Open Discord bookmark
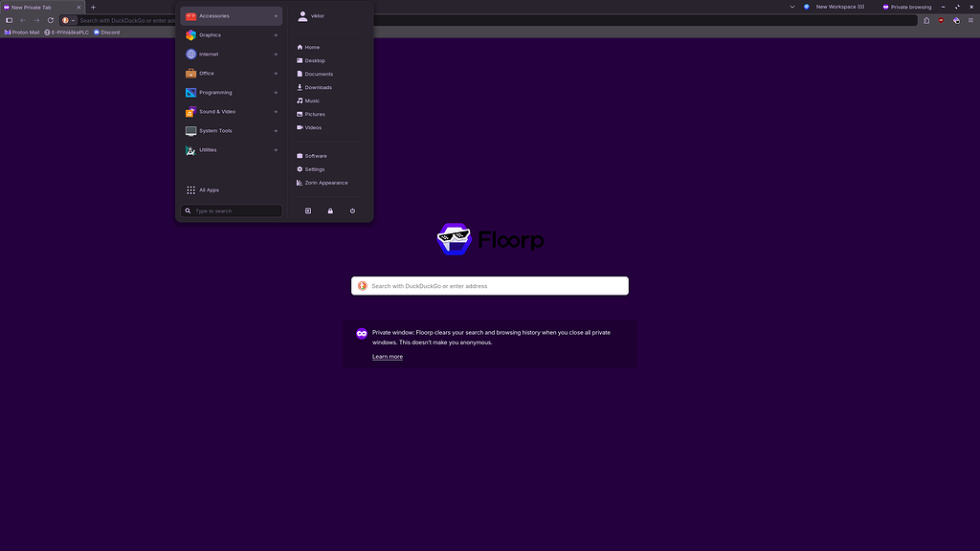 pyautogui.click(x=107, y=33)
